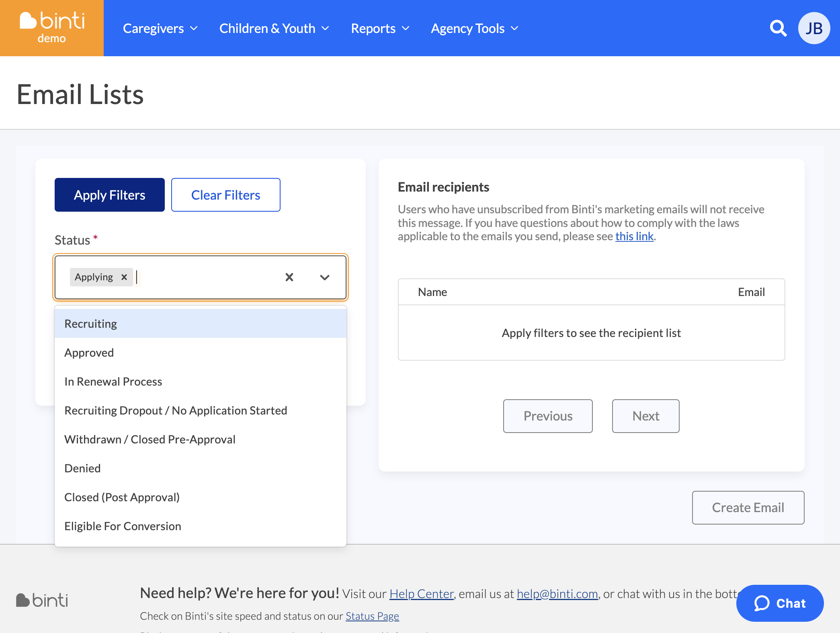Open the JB user avatar menu

(814, 28)
